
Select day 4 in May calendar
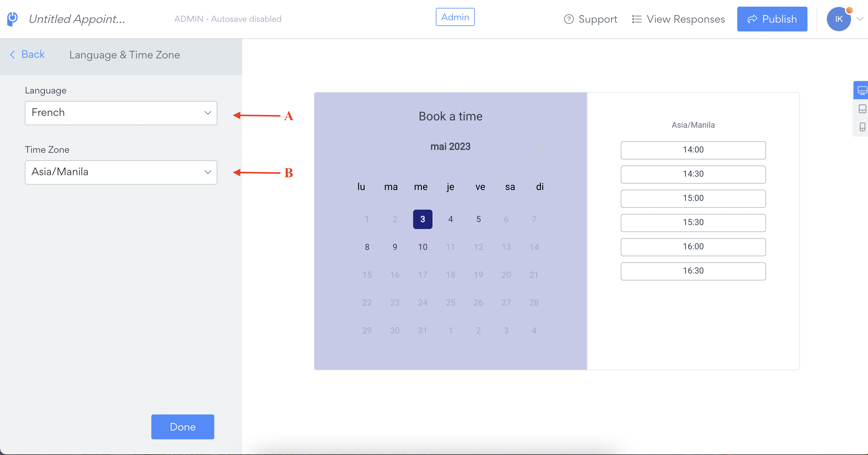point(451,219)
